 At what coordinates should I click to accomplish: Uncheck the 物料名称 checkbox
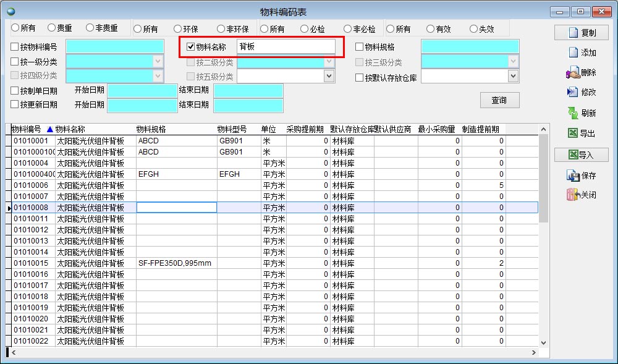point(191,47)
